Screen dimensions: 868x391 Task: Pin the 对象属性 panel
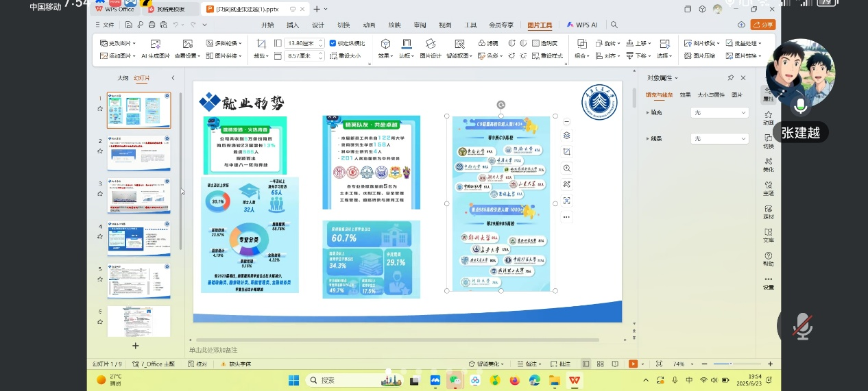[731, 78]
